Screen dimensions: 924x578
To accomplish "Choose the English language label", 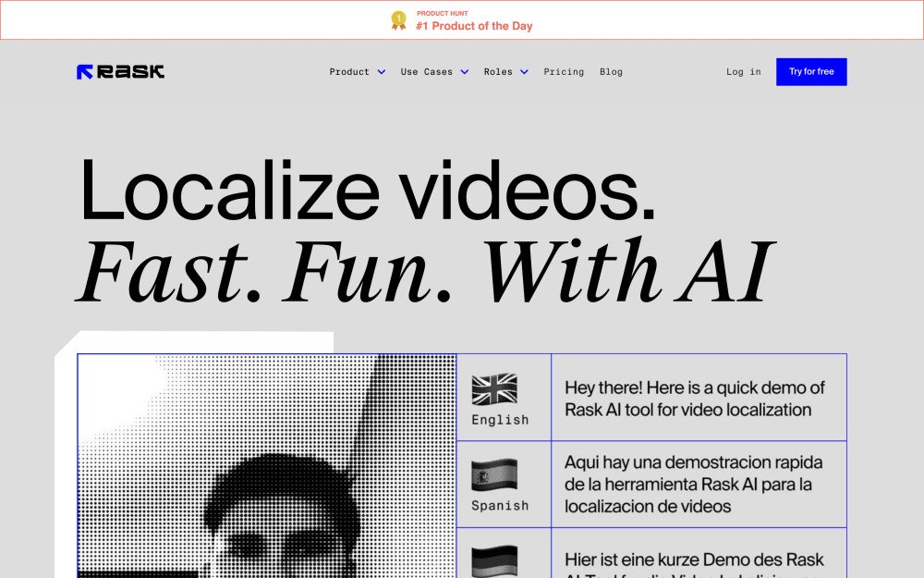I will 500,420.
